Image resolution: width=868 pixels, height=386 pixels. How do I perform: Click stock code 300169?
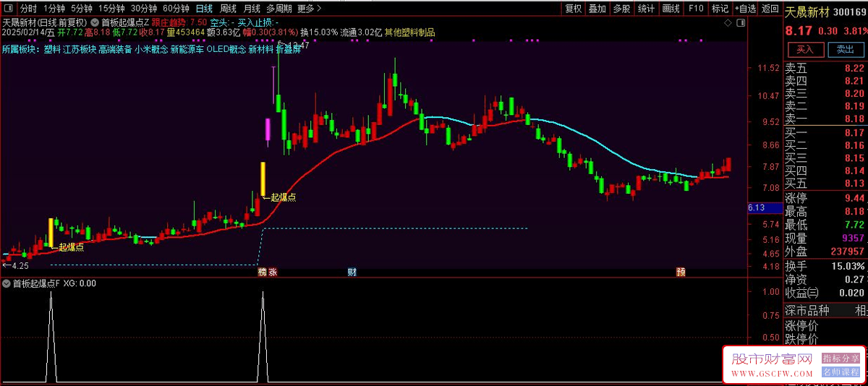click(x=850, y=12)
